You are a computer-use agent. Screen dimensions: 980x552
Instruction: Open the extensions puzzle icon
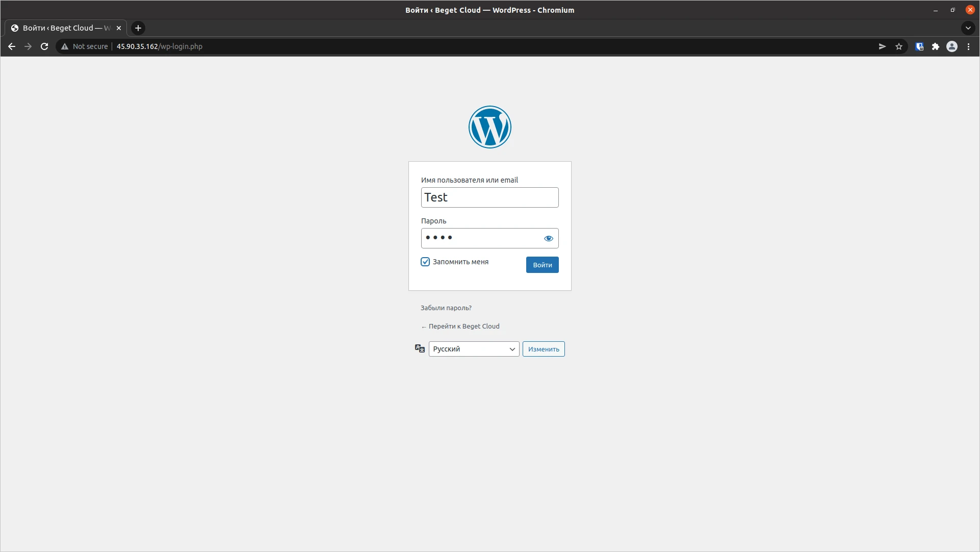coord(935,46)
